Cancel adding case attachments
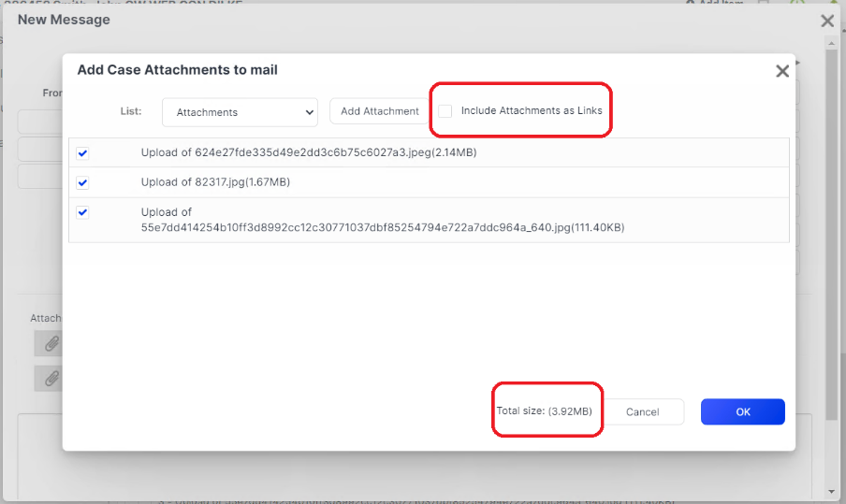Screen dimensions: 846x504 [x=642, y=411]
